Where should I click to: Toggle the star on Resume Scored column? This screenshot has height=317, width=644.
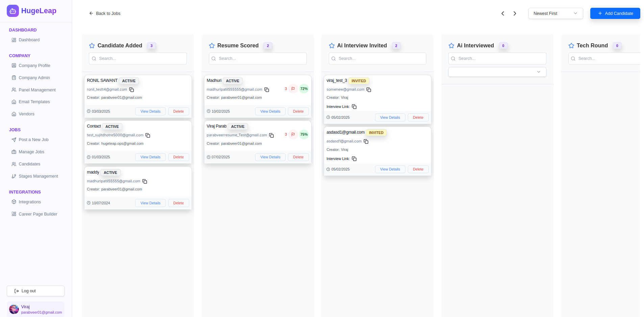[x=212, y=46]
